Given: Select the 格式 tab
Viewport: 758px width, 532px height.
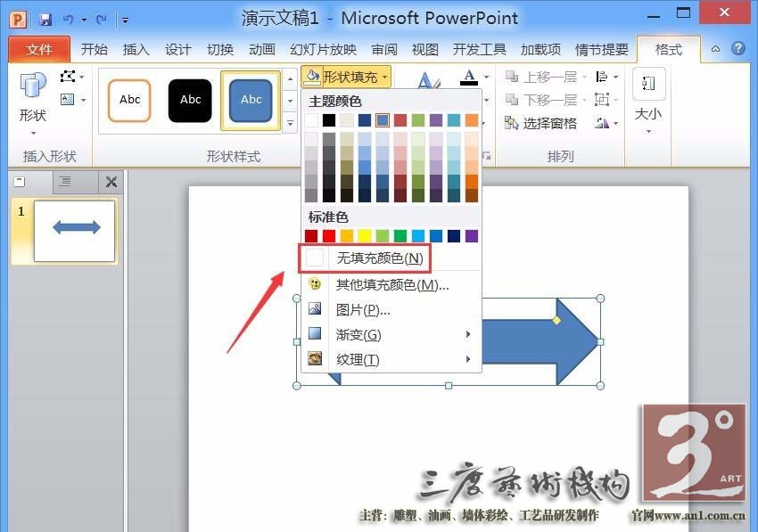Looking at the screenshot, I should [669, 49].
